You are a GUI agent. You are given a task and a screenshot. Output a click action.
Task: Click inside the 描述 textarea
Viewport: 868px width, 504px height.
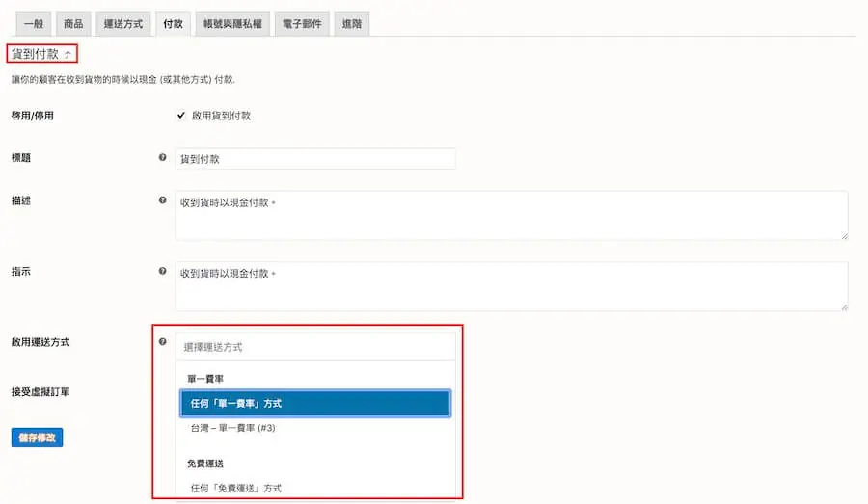pyautogui.click(x=511, y=215)
